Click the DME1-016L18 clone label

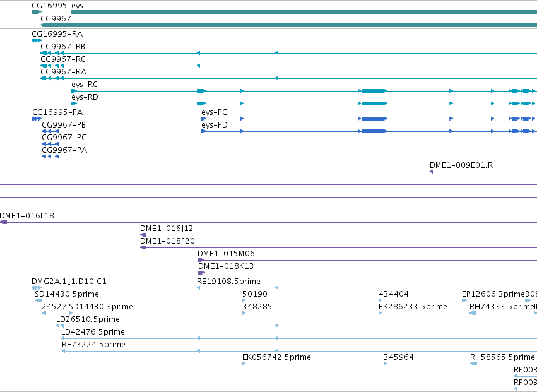click(27, 217)
